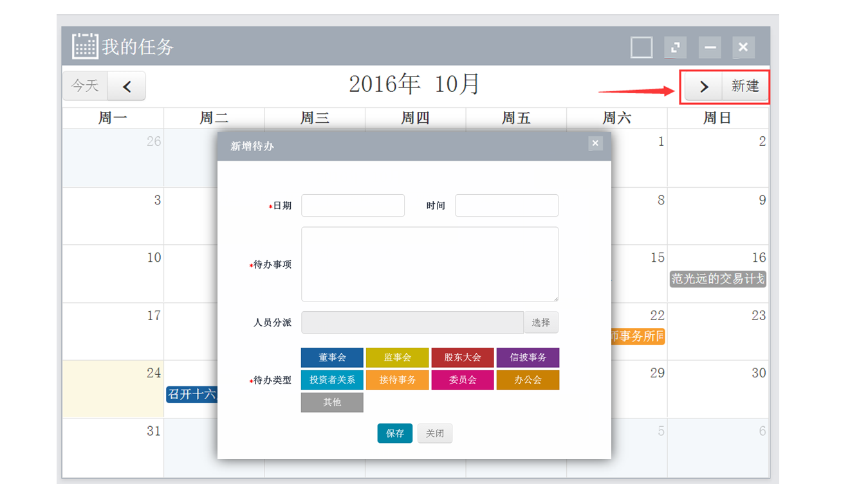The image size is (841, 504).
Task: Click the day 3 cell under 周一
Action: (x=113, y=216)
